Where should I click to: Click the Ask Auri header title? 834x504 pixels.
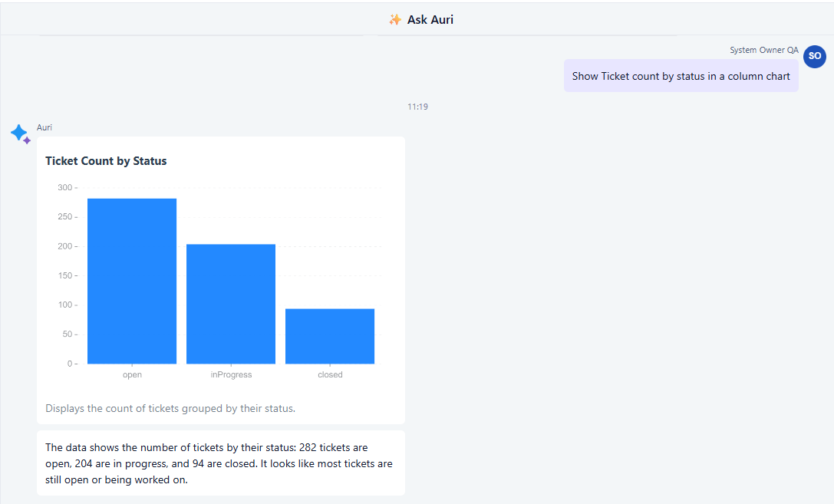pos(430,20)
